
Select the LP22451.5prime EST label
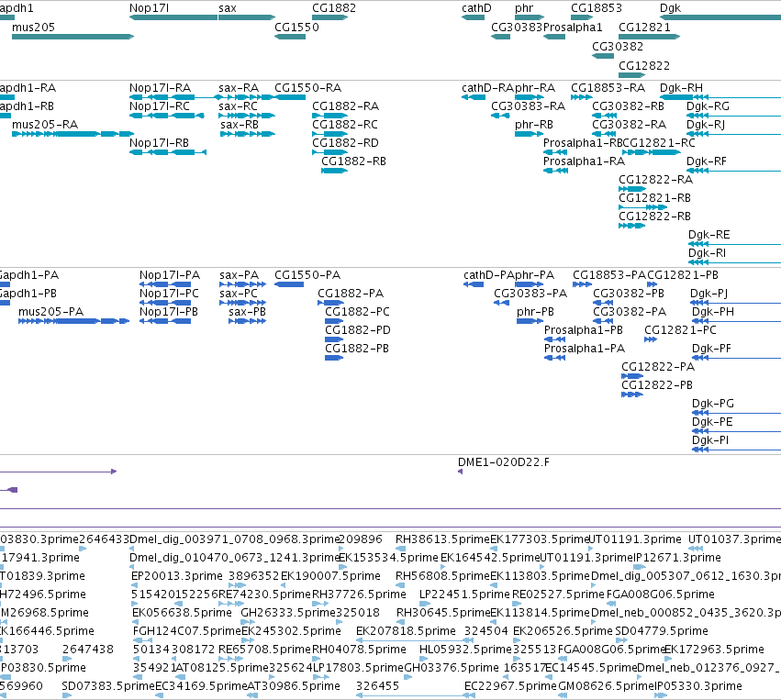tap(464, 594)
